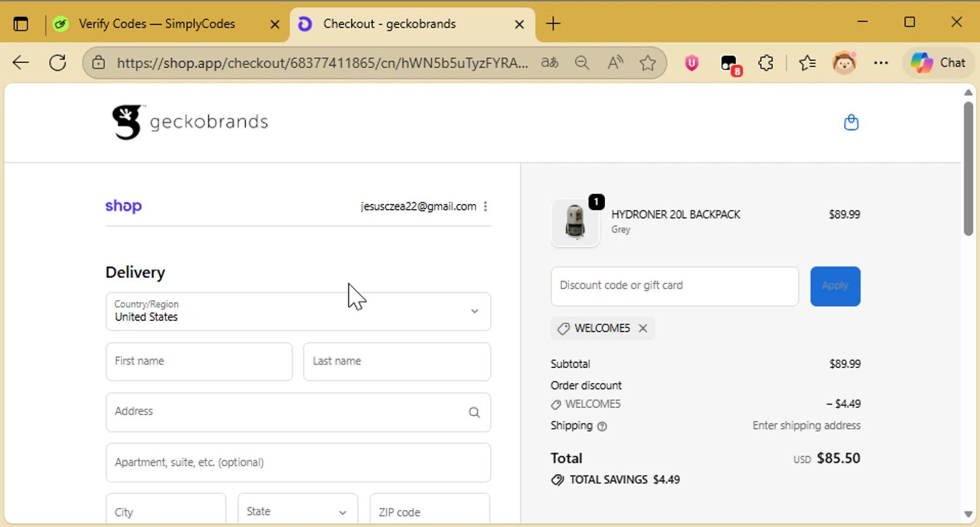Select the Checkout - geckobrands tab

(412, 24)
